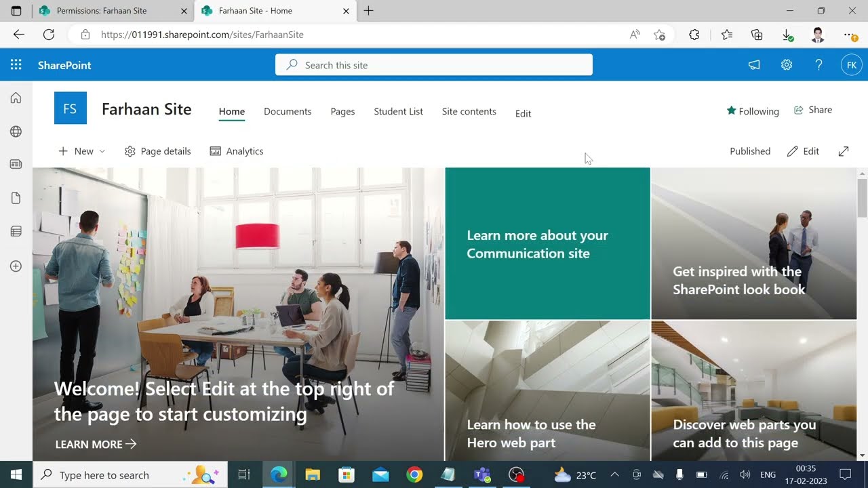Open the taskbar volume icon
This screenshot has height=488, width=868.
[745, 474]
